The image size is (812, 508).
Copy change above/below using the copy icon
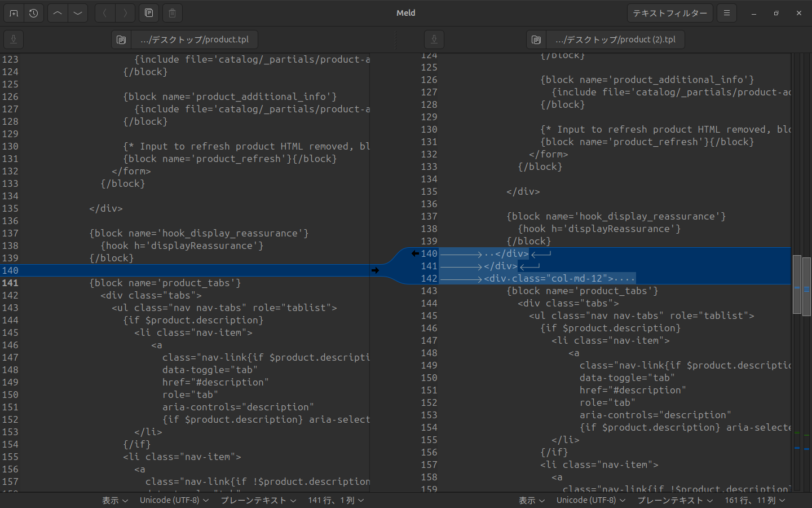point(149,13)
